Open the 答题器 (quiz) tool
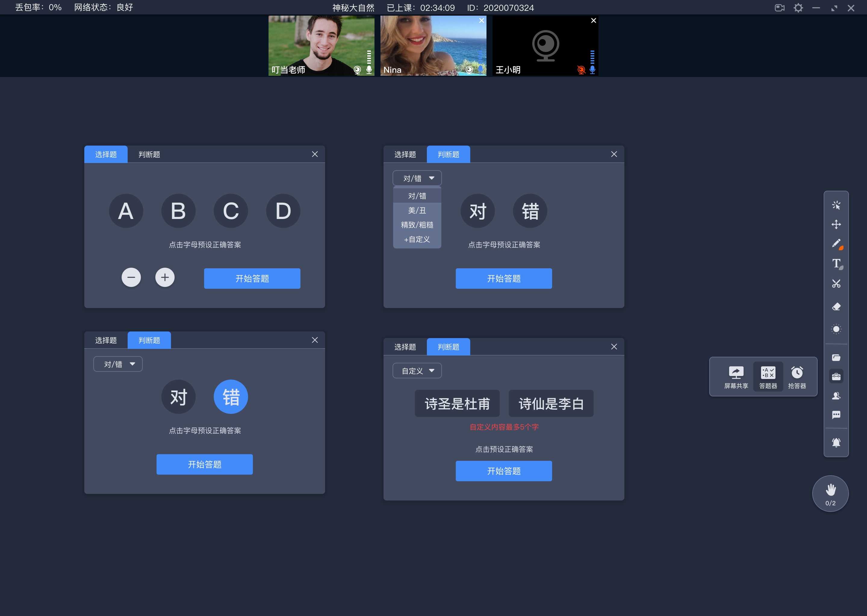 pyautogui.click(x=767, y=375)
